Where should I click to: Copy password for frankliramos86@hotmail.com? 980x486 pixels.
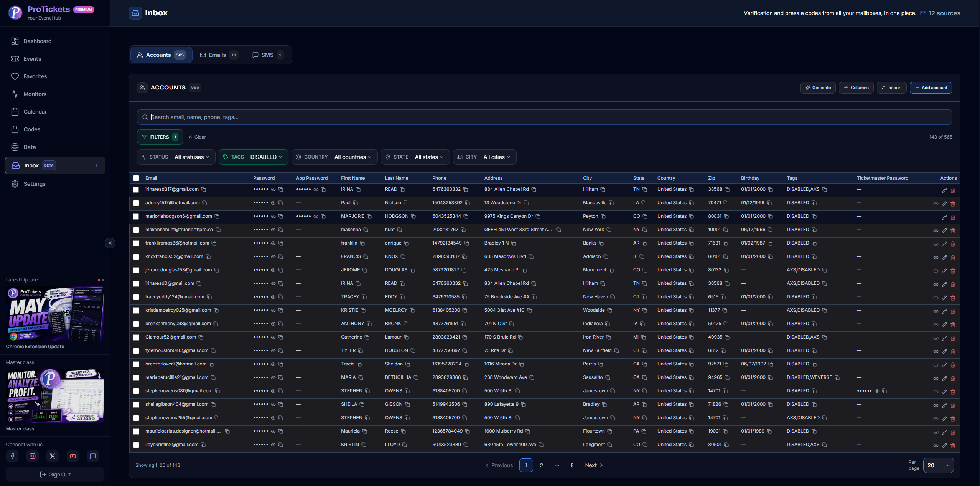coord(281,243)
